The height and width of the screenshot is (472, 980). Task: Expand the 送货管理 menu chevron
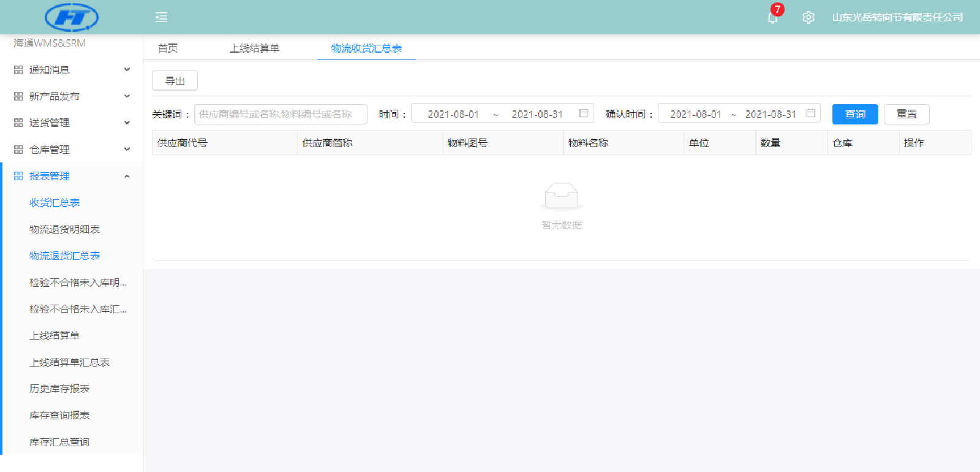pyautogui.click(x=127, y=123)
